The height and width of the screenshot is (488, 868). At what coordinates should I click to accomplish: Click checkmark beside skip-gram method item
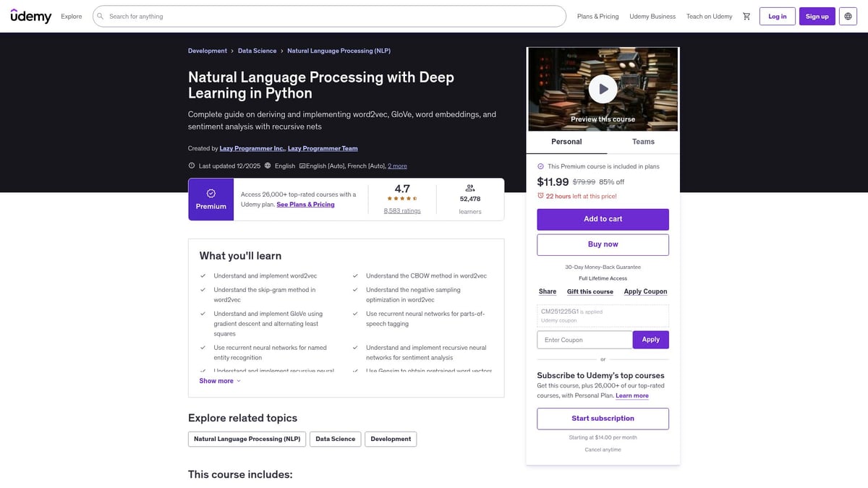(203, 290)
